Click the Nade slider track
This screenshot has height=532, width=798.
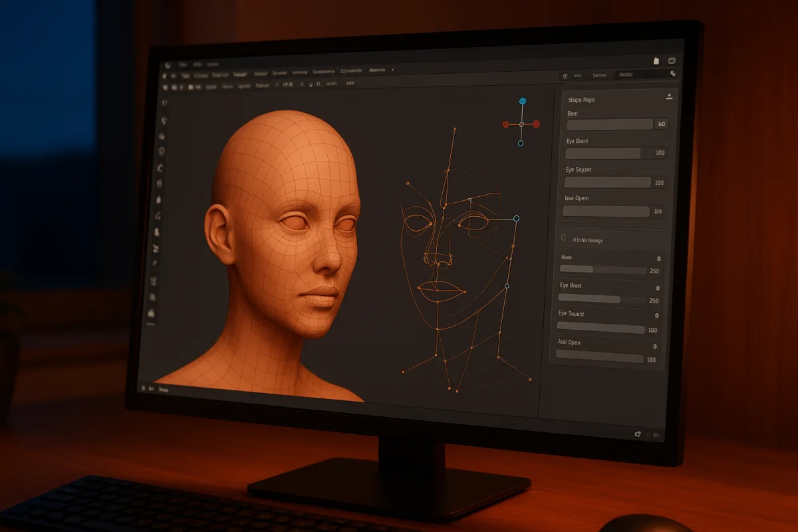coord(603,270)
